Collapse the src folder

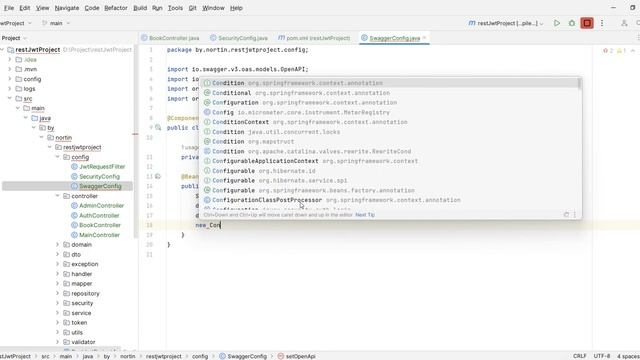[x=9, y=98]
